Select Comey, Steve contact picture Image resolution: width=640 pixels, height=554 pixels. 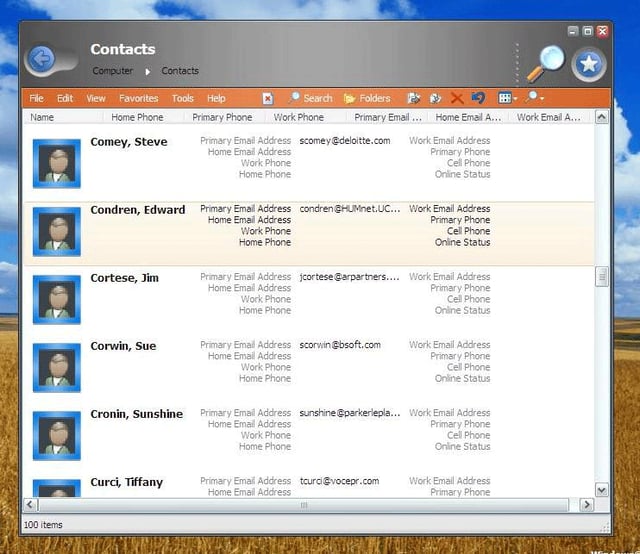57,163
